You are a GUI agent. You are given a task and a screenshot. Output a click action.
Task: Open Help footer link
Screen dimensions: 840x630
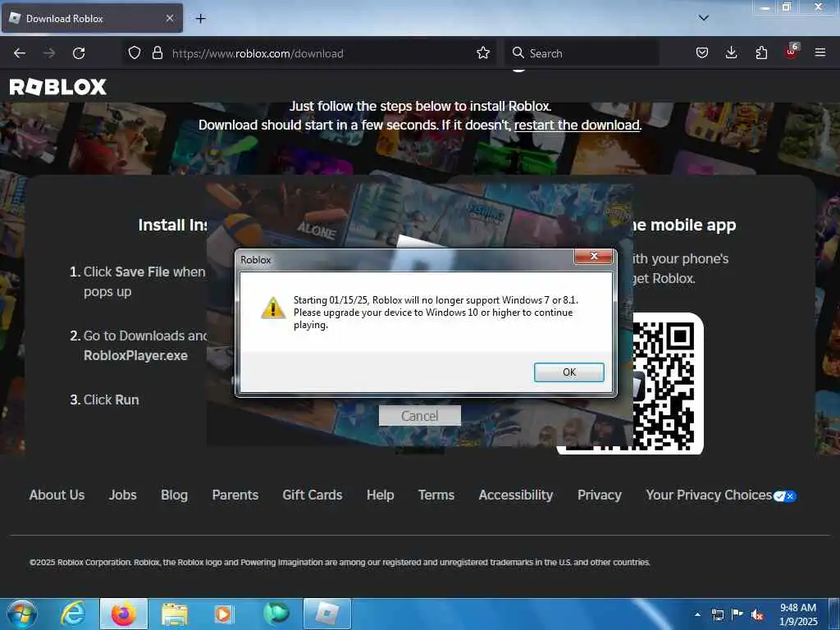(381, 495)
